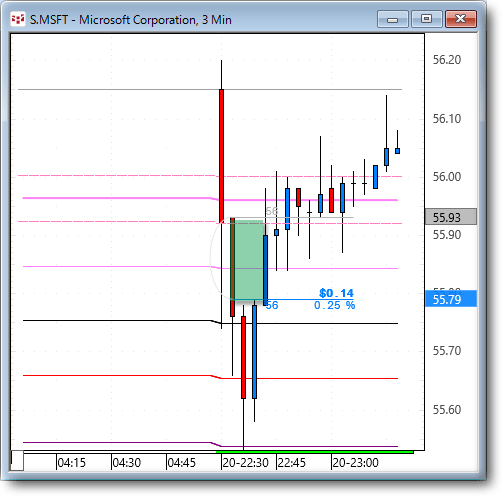504x498 pixels.
Task: Click the 55.60 price axis label
Action: click(x=447, y=409)
